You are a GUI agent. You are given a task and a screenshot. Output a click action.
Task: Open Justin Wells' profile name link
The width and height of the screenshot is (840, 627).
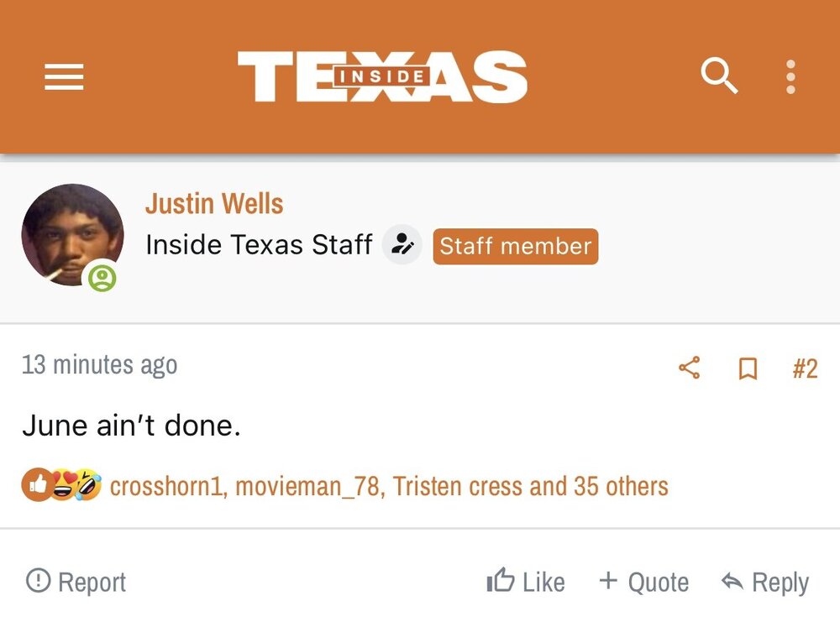214,203
